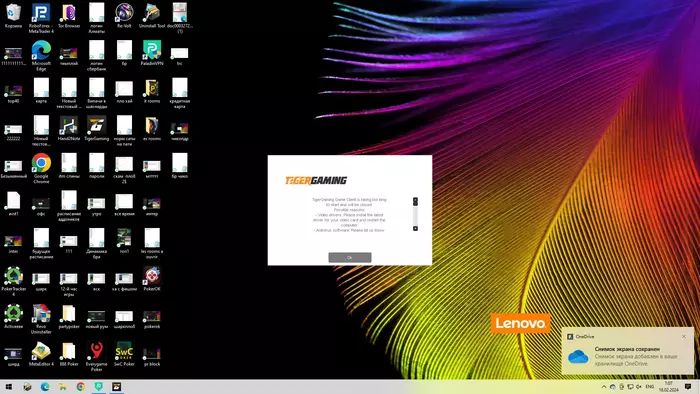Viewport: 700px width, 394px height.
Task: Click OK in the TigerGaming dialog
Action: (350, 257)
